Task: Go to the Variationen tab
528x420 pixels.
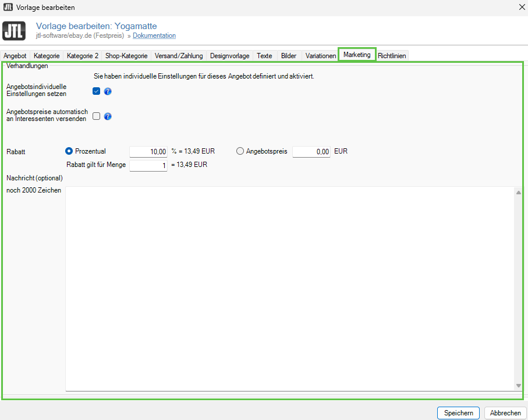Action: tap(321, 56)
